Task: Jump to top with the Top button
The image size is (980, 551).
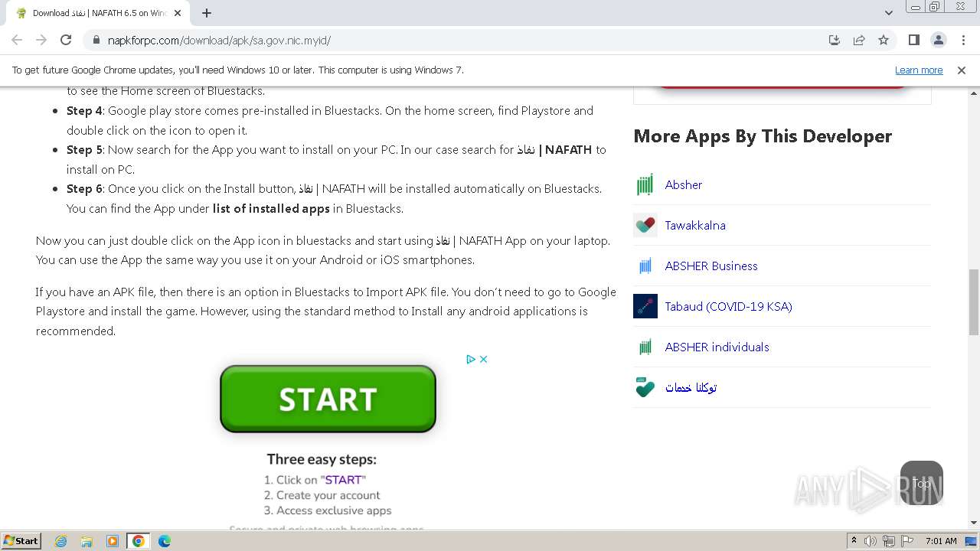Action: point(922,483)
